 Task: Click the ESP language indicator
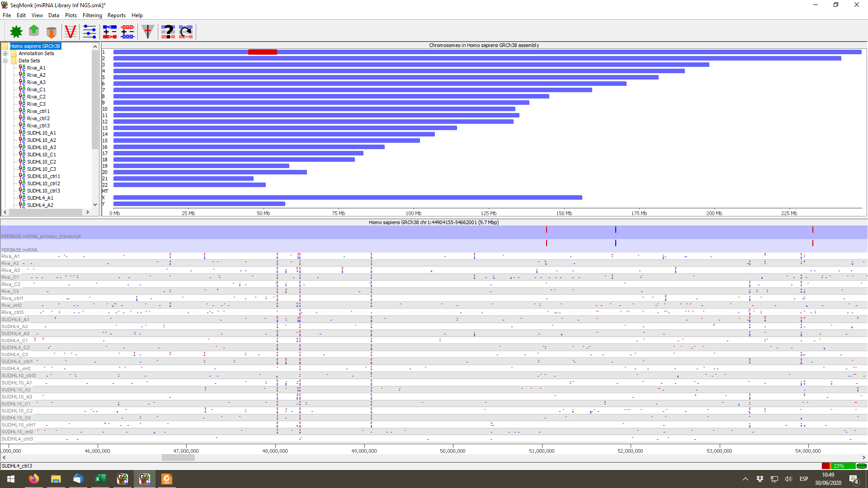(804, 479)
